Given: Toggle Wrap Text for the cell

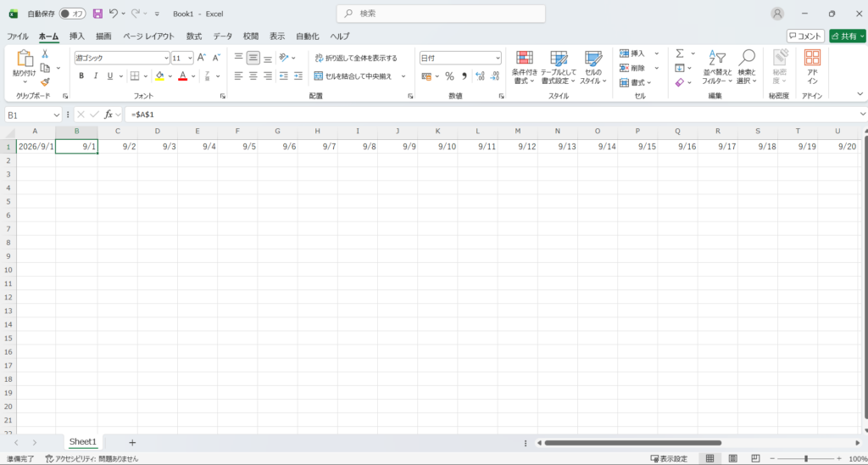Looking at the screenshot, I should point(356,58).
